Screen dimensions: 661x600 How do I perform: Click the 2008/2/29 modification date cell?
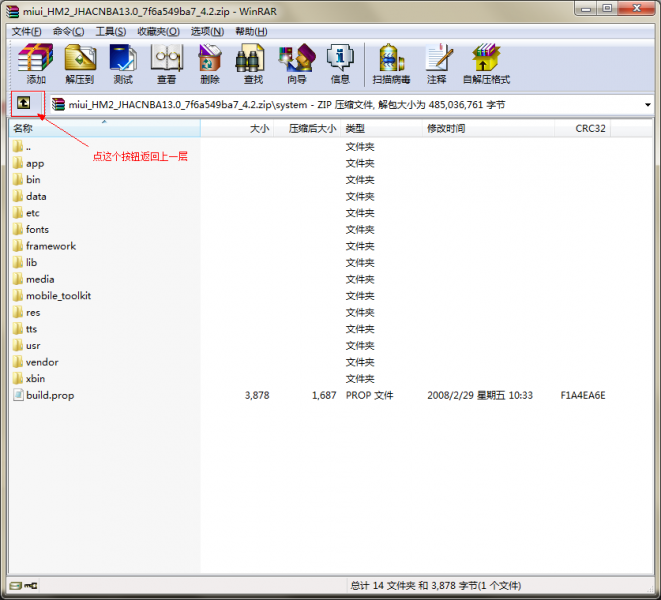click(480, 395)
